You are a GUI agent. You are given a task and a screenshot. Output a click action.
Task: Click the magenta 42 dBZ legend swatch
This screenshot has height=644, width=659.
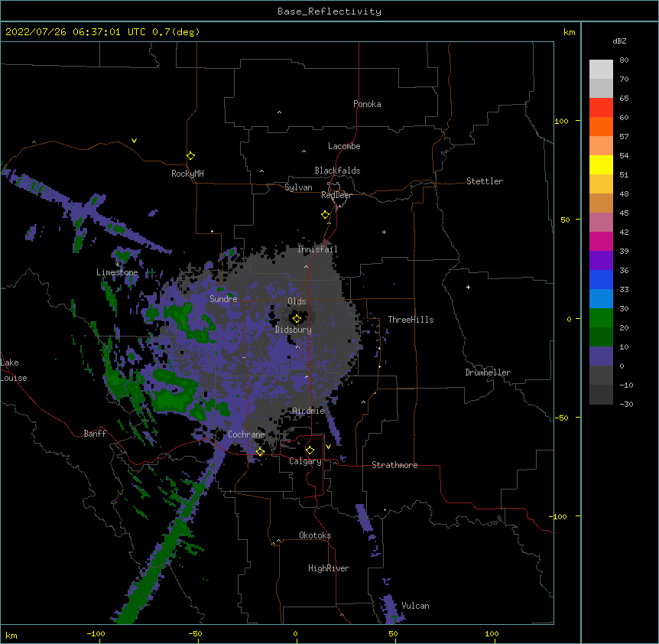pyautogui.click(x=601, y=241)
